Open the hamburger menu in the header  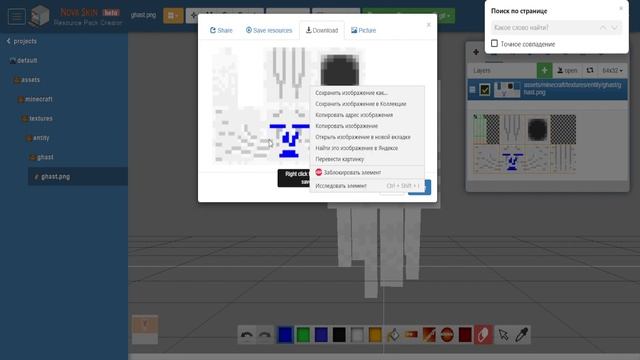click(17, 17)
